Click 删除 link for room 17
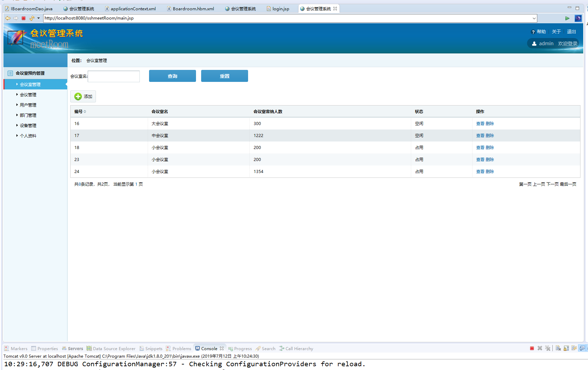This screenshot has width=588, height=370. (x=490, y=136)
